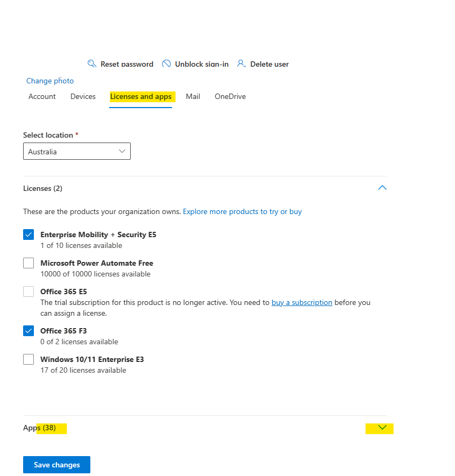Click the Licenses (2) heading
Image resolution: width=455 pixels, height=476 pixels.
click(x=43, y=189)
